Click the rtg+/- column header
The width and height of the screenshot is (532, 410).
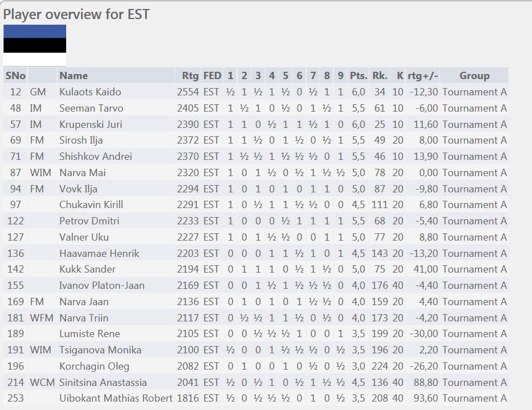click(x=423, y=75)
